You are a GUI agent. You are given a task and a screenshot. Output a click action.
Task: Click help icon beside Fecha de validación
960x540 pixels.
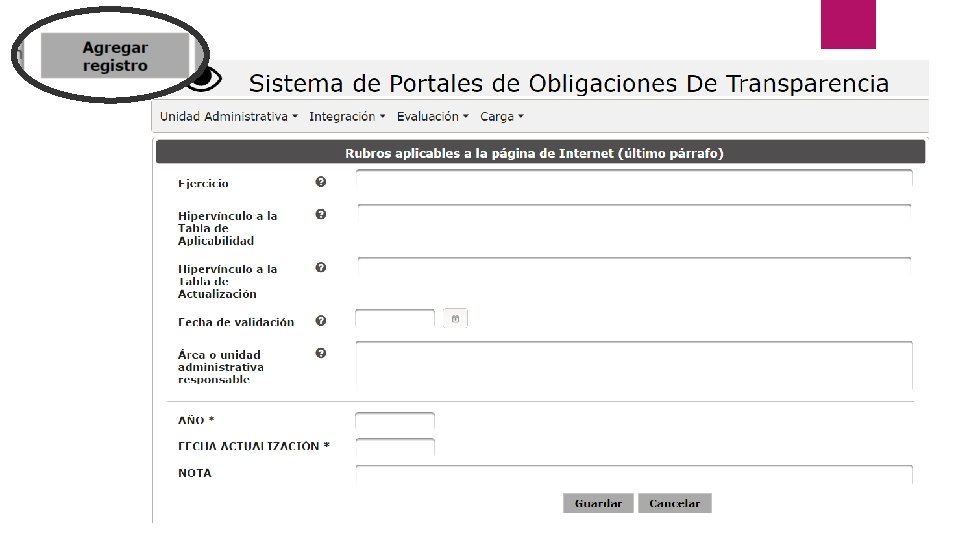(321, 321)
